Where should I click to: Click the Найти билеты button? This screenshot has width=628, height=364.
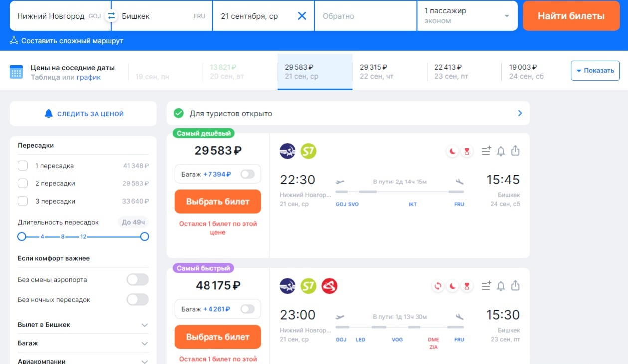click(x=571, y=16)
